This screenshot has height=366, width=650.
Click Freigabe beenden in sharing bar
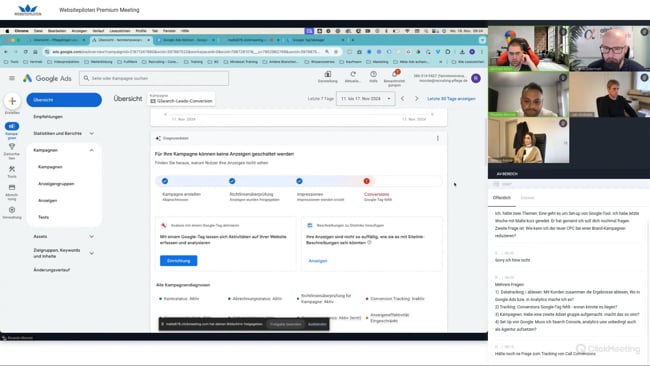click(285, 324)
